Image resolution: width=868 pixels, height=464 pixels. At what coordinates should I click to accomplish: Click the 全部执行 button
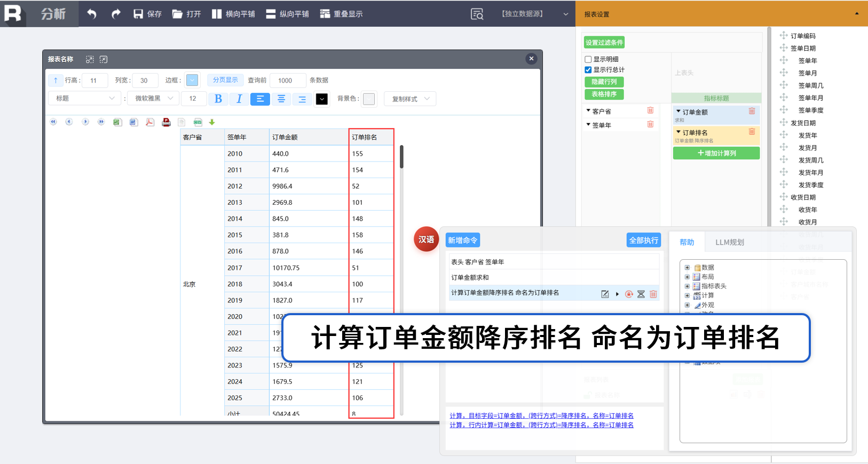pos(644,240)
